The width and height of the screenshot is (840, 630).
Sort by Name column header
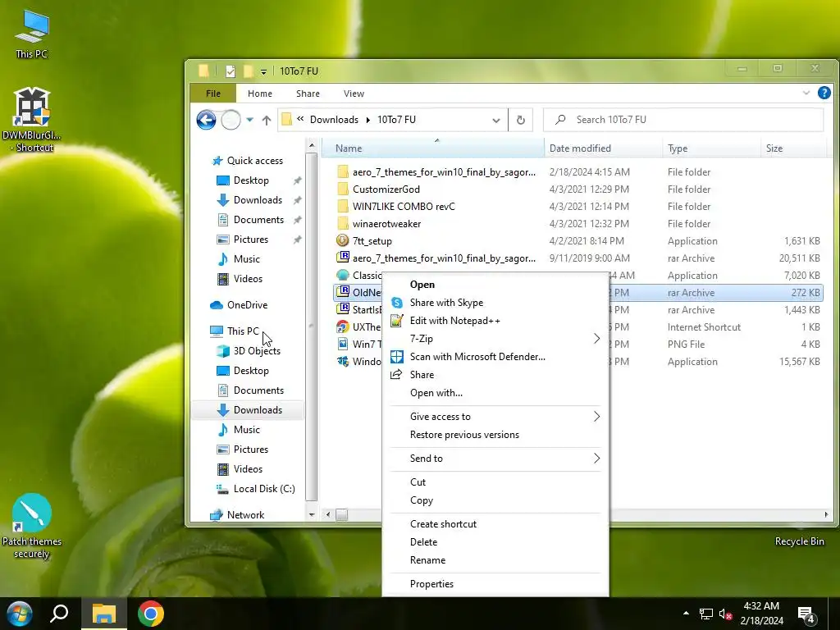(433, 148)
